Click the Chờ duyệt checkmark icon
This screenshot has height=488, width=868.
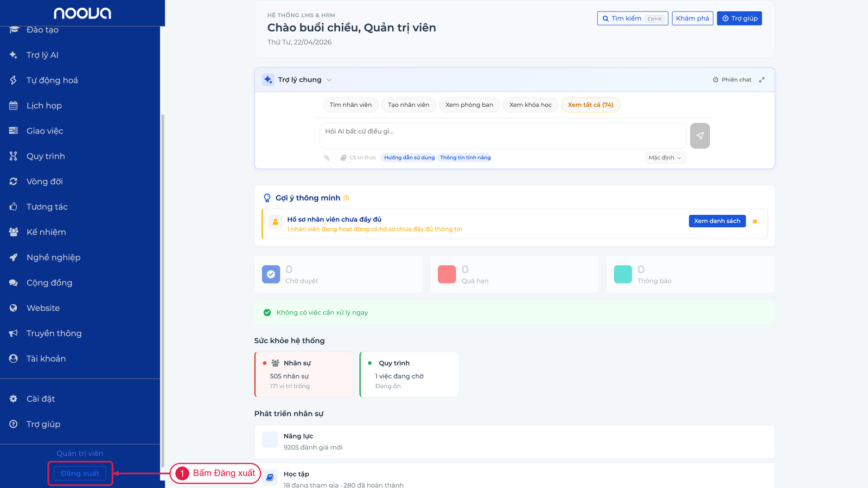click(271, 274)
